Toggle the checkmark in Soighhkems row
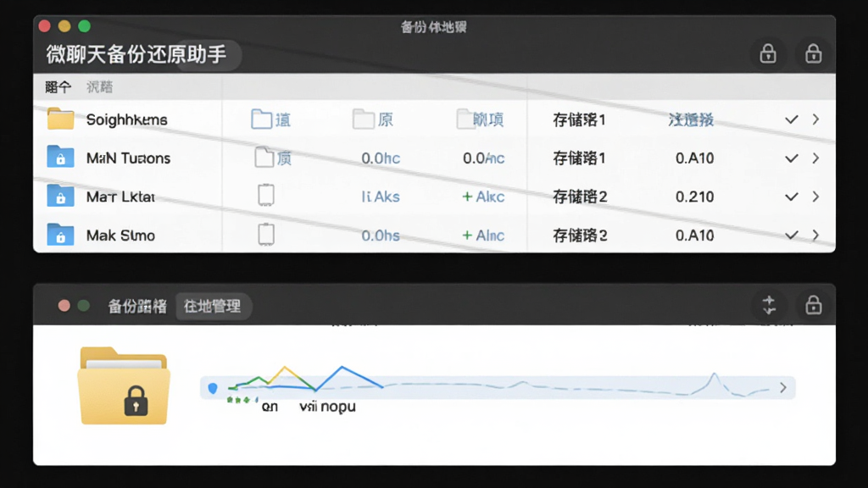Viewport: 868px width, 488px height. [792, 119]
